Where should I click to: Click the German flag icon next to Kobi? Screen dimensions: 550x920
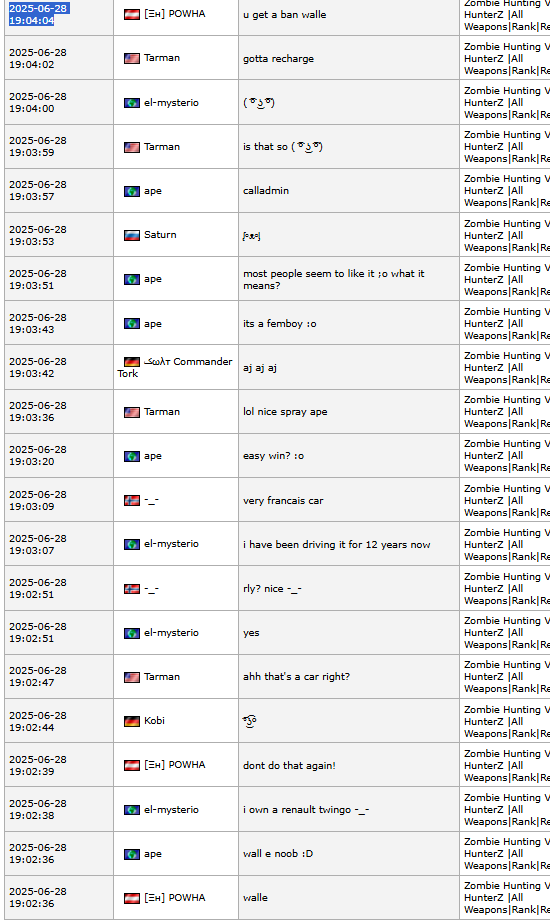click(131, 721)
